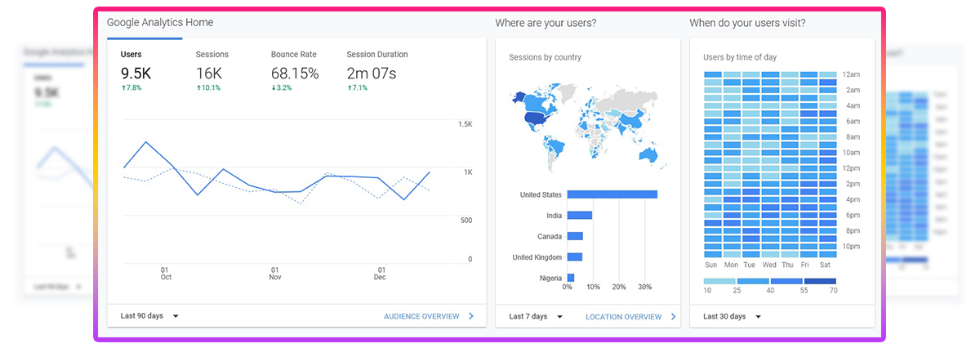Click the Google Analytics Home heading

pos(160,23)
